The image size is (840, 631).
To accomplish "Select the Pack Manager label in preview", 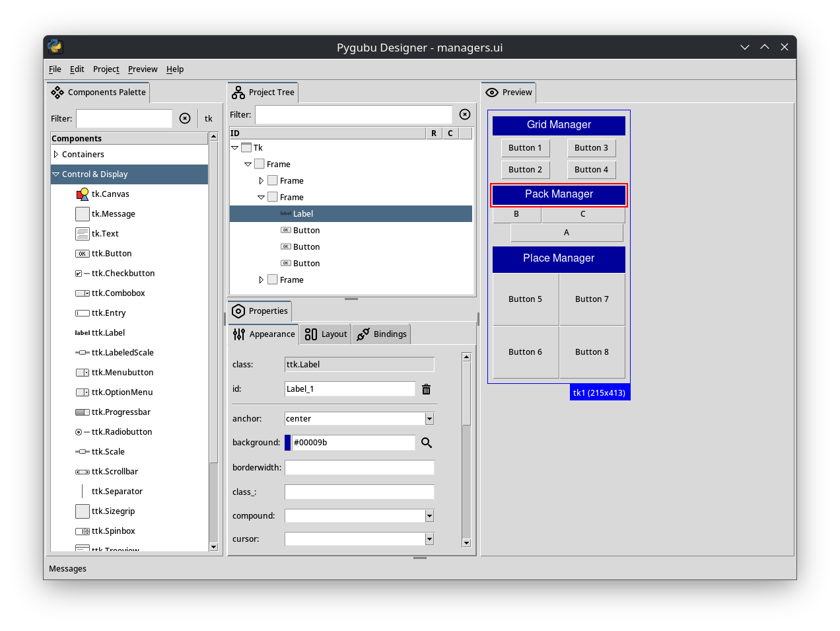I will [x=559, y=195].
